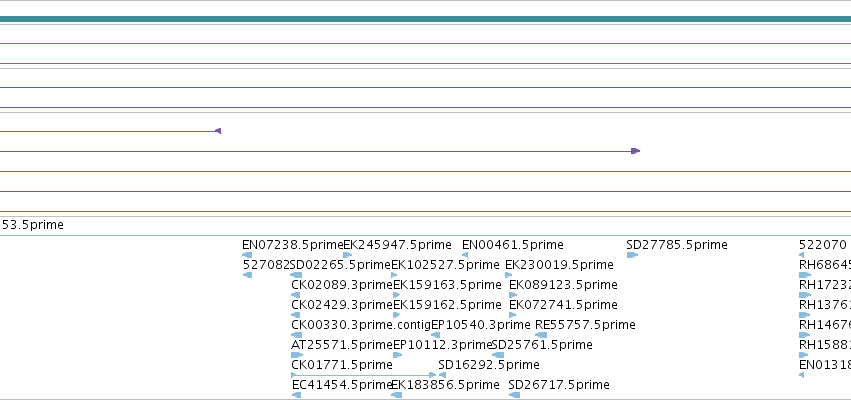The height and width of the screenshot is (400, 851).
Task: Click the EN07238.5prime arrow glyph
Action: click(x=247, y=255)
